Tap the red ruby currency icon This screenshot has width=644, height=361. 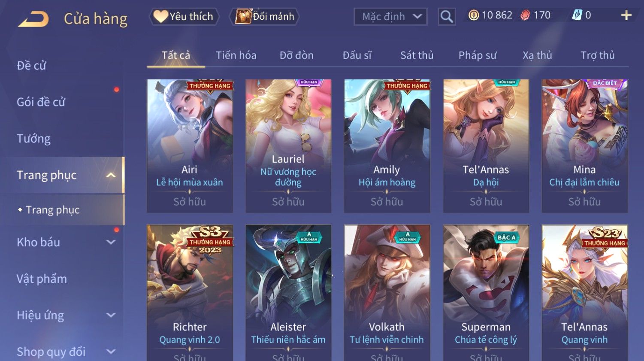(525, 15)
